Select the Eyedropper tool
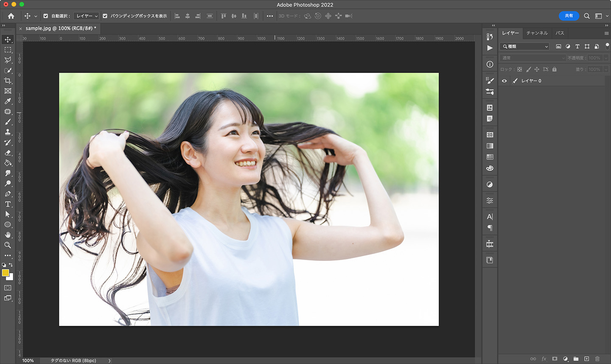The image size is (611, 364). [8, 101]
